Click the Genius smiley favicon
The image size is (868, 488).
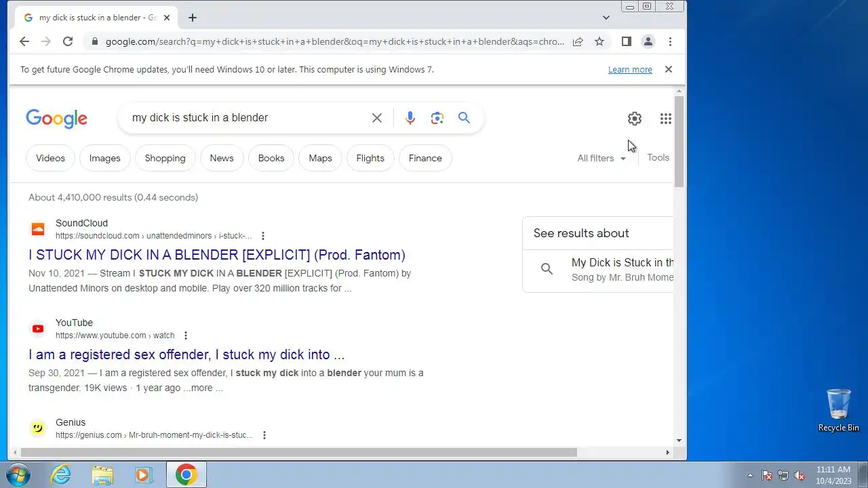38,428
